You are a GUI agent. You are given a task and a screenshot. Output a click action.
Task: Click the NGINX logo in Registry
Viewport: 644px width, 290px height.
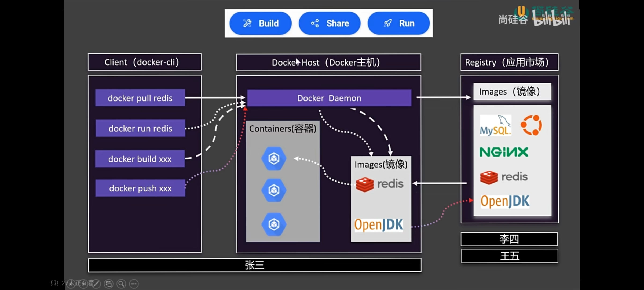(504, 152)
